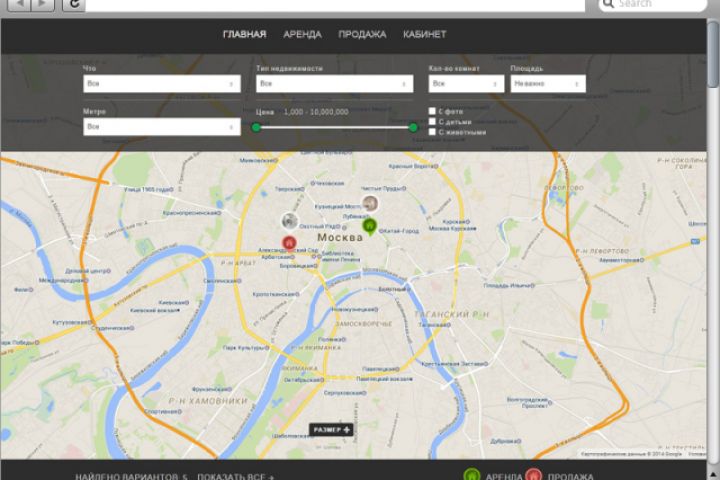Select the red sale marker on the map
Screen dimensions: 720x480
pos(289,243)
